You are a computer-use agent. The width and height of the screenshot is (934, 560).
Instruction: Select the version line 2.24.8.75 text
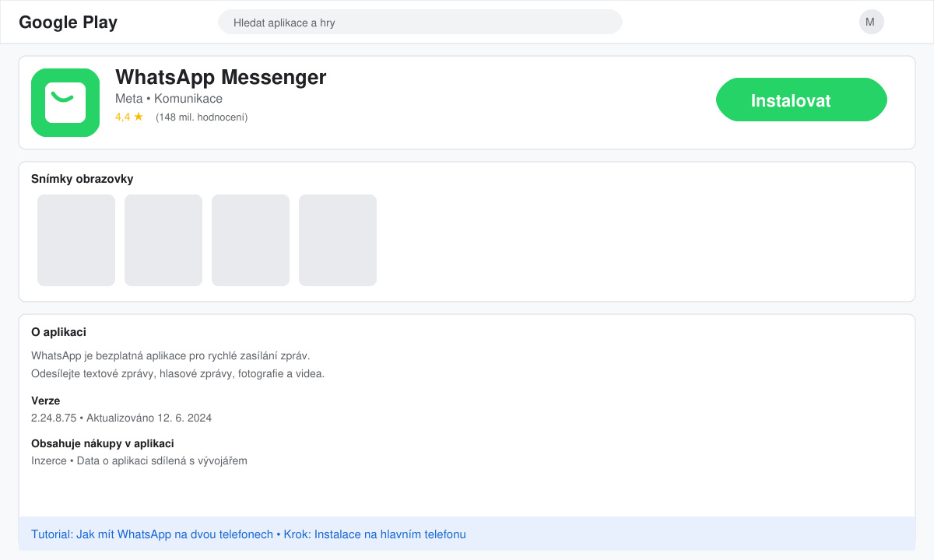pos(121,418)
